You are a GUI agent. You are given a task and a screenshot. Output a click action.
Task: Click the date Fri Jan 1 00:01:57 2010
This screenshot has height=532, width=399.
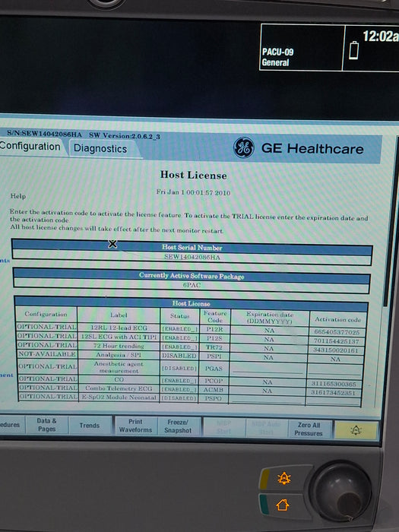[193, 192]
